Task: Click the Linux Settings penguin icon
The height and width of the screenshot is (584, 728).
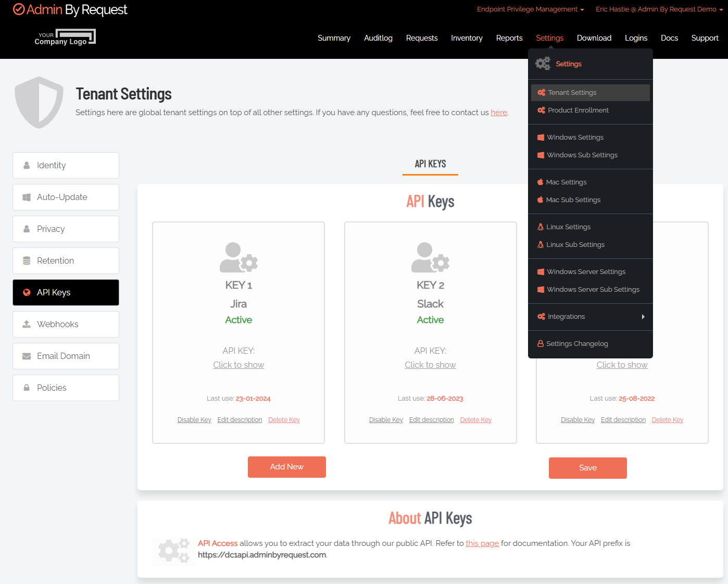Action: coord(541,227)
